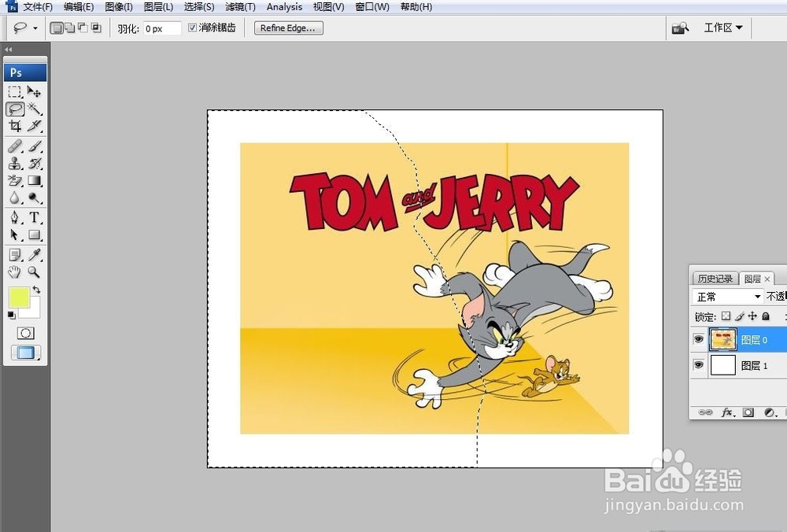
Task: Select the Rectangle shape tool
Action: (x=34, y=235)
